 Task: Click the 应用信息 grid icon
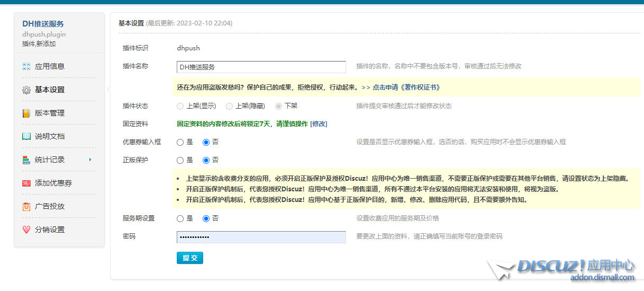coord(26,67)
